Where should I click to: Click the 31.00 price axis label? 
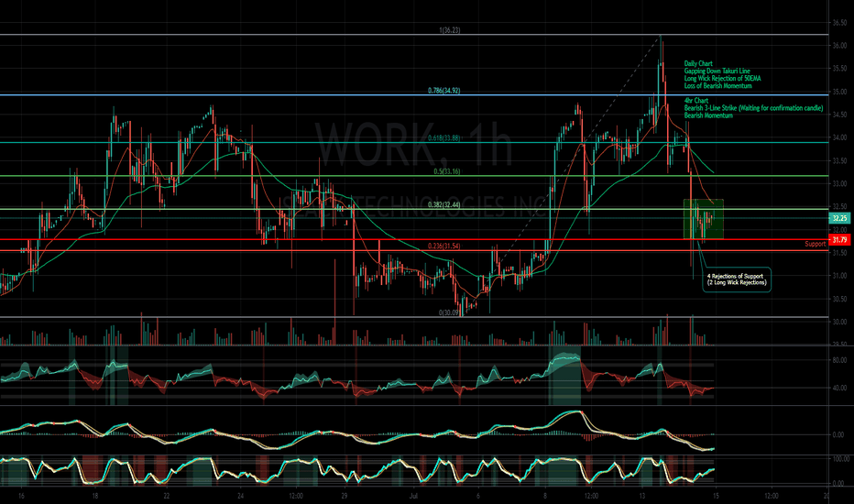point(838,276)
